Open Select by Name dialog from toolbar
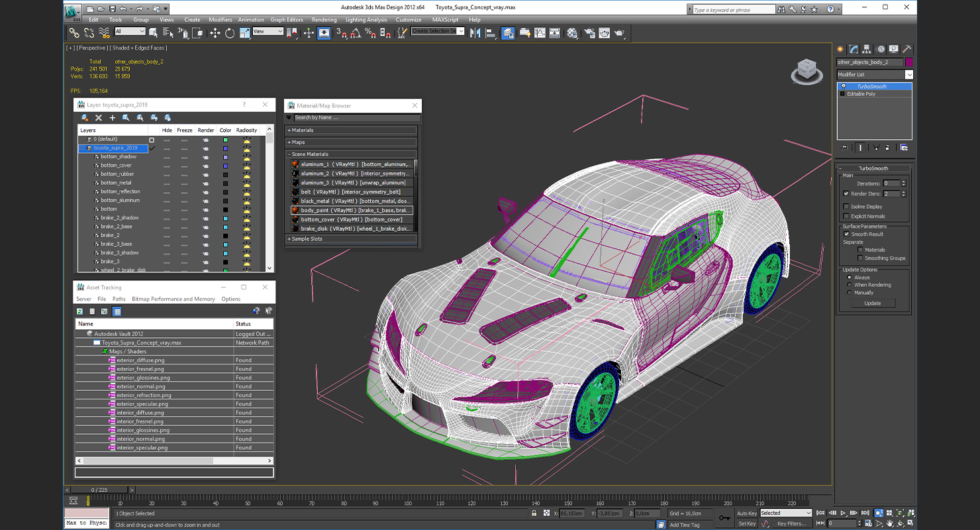This screenshot has width=980, height=530. pyautogui.click(x=168, y=32)
